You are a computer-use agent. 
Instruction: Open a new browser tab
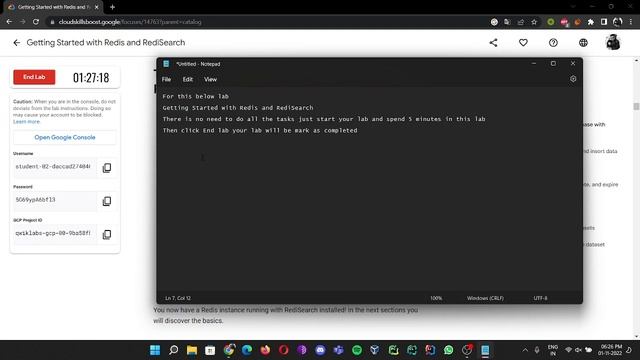[x=112, y=7]
